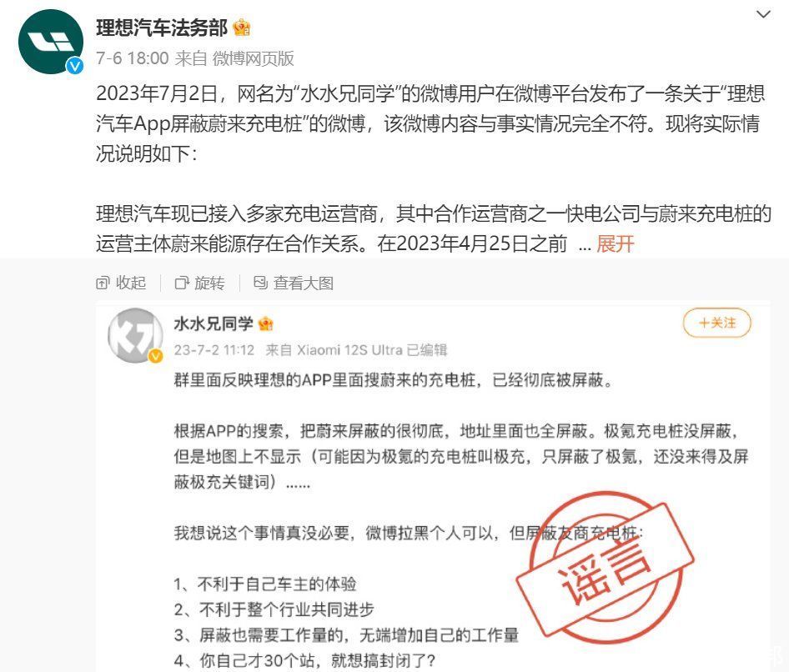The width and height of the screenshot is (789, 672).
Task: Rotate the image using 旋转
Action: [200, 283]
